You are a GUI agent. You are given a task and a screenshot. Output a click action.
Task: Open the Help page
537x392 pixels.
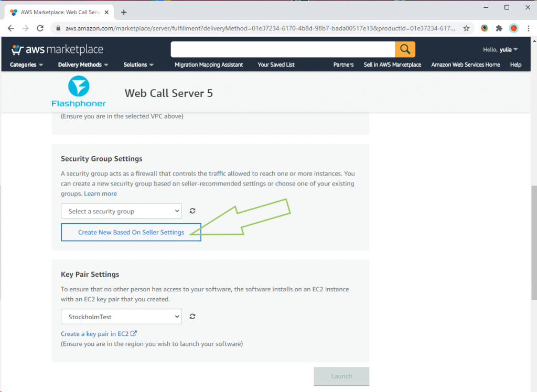click(x=515, y=64)
